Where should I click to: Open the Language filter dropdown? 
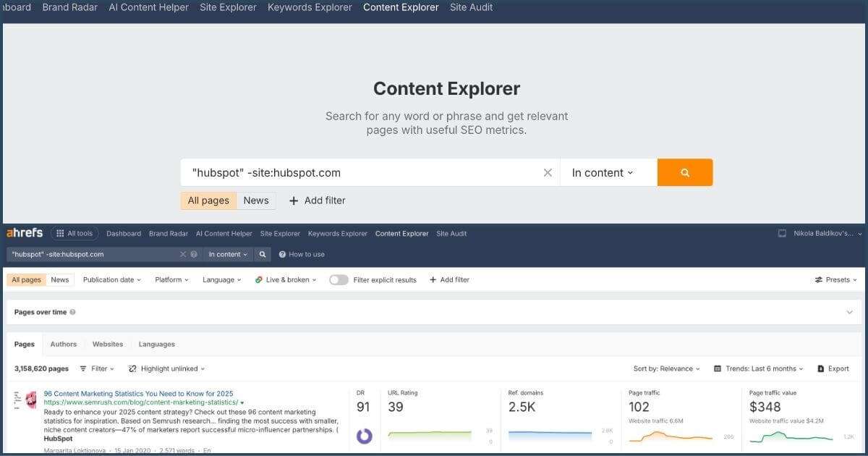(221, 279)
